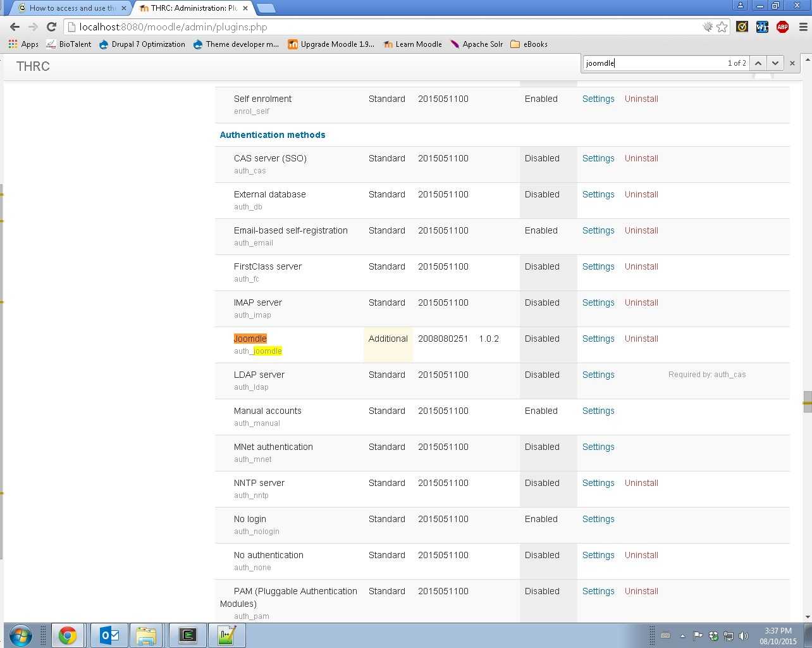Switch to the 'How to access and use' tab
812x648 pixels.
click(71, 8)
